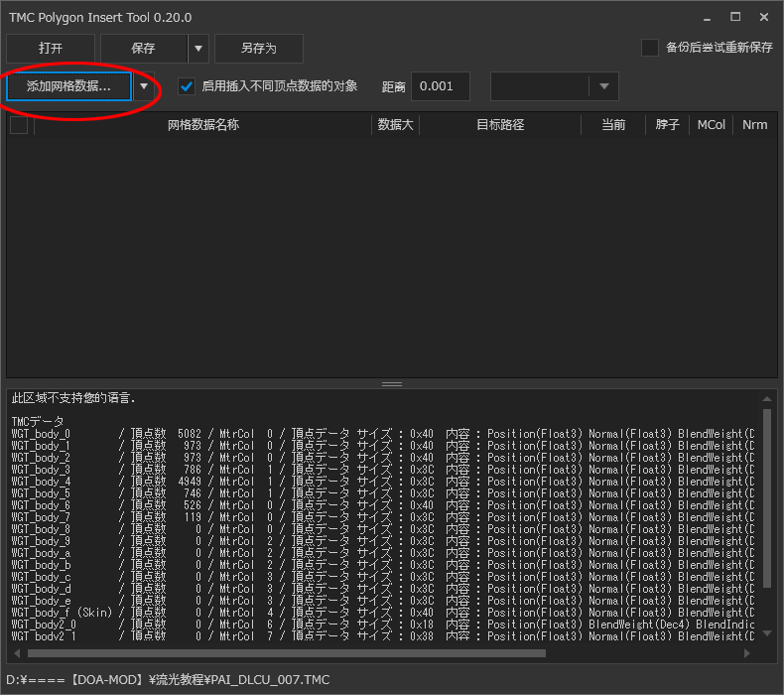The image size is (784, 695).
Task: Click the horizontal scroll left arrow
Action: (x=18, y=653)
